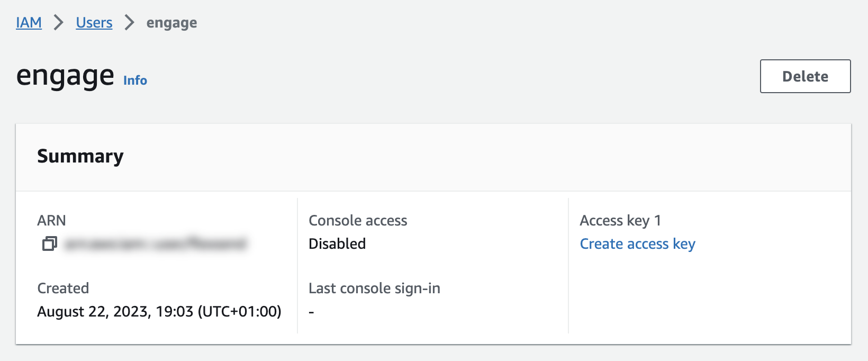Viewport: 868px width, 361px height.
Task: Click the Last console sign-in label
Action: click(374, 288)
